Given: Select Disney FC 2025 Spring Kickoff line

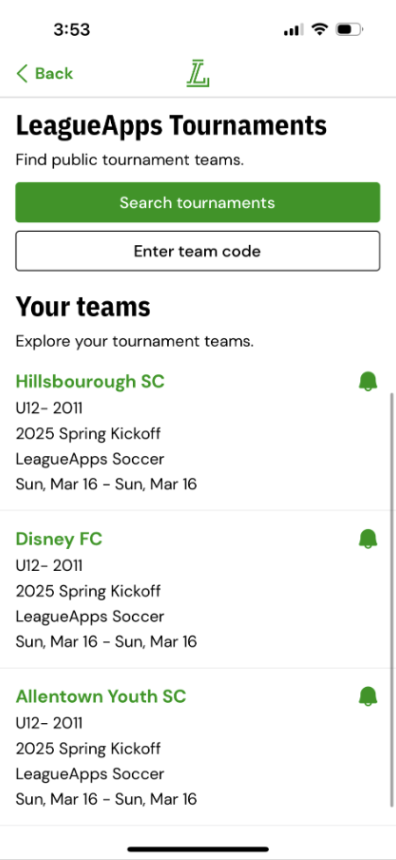Looking at the screenshot, I should tap(88, 591).
